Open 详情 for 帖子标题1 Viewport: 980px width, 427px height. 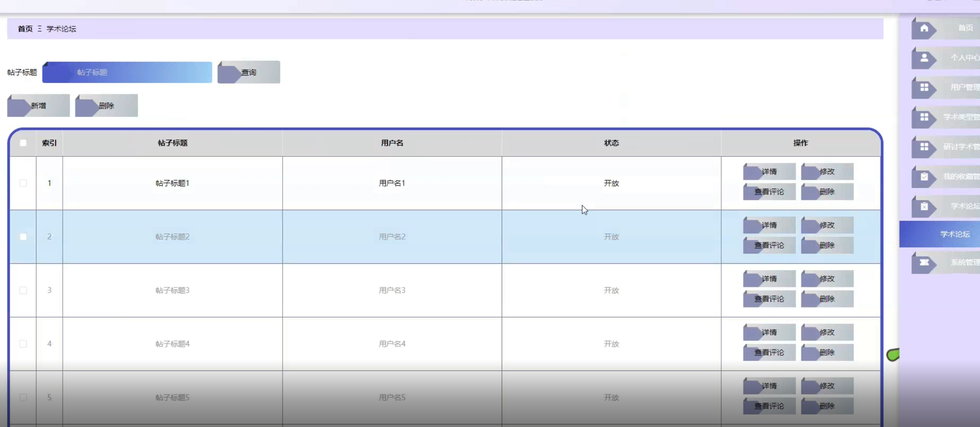[x=769, y=171]
